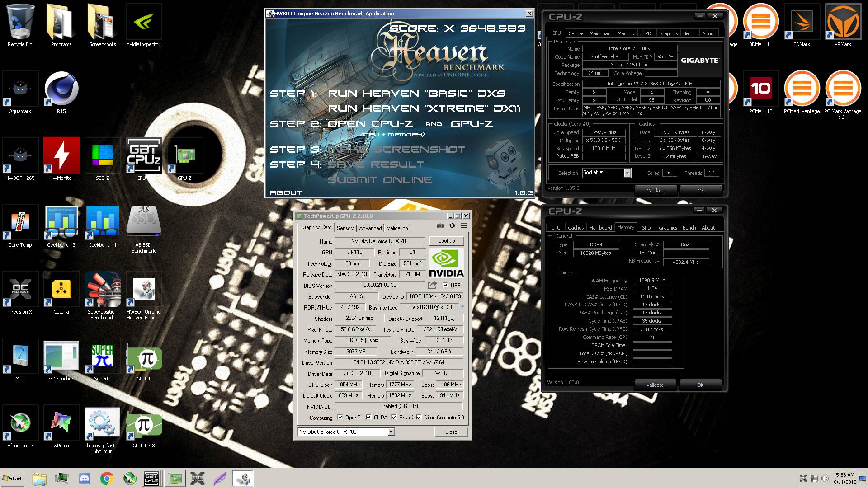
Task: Toggle the UEFI checkbox in GPU-Z
Action: pos(445,285)
